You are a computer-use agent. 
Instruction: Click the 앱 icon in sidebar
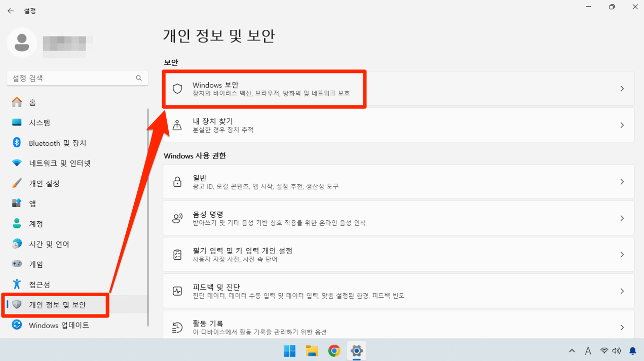pyautogui.click(x=17, y=204)
